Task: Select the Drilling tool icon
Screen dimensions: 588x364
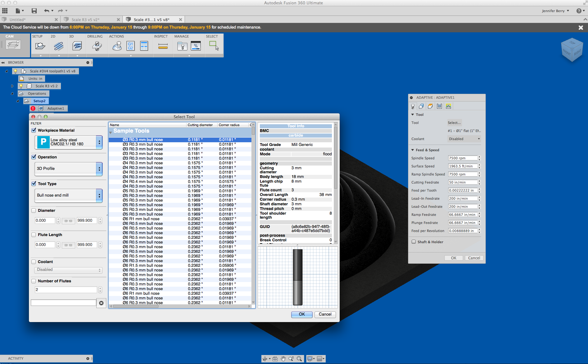Action: [97, 46]
